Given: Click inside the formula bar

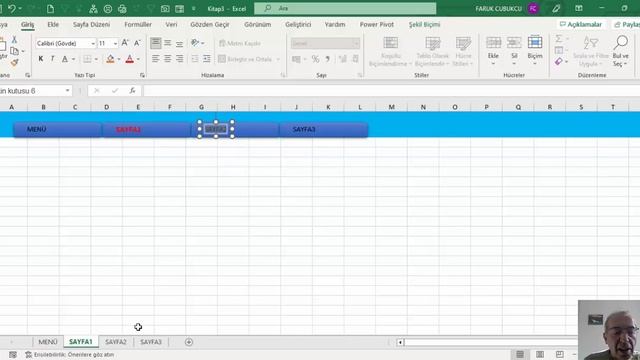Looking at the screenshot, I should (391, 91).
